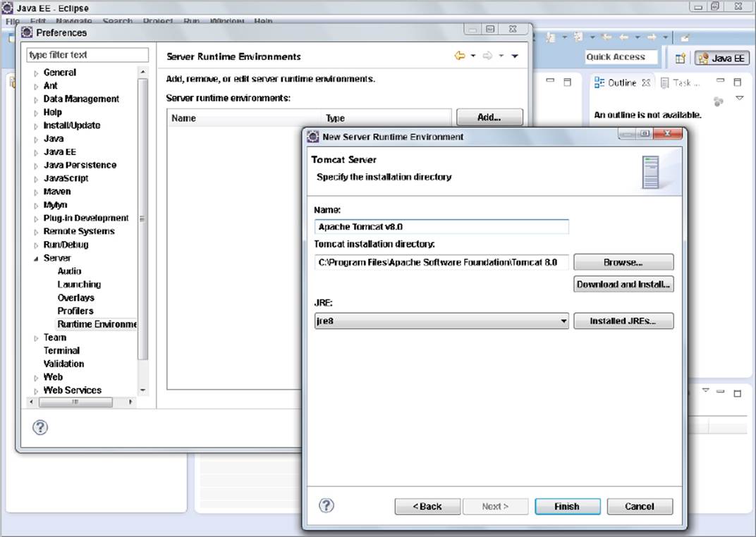Click the preferences tree vertical scrollbar

(x=142, y=219)
